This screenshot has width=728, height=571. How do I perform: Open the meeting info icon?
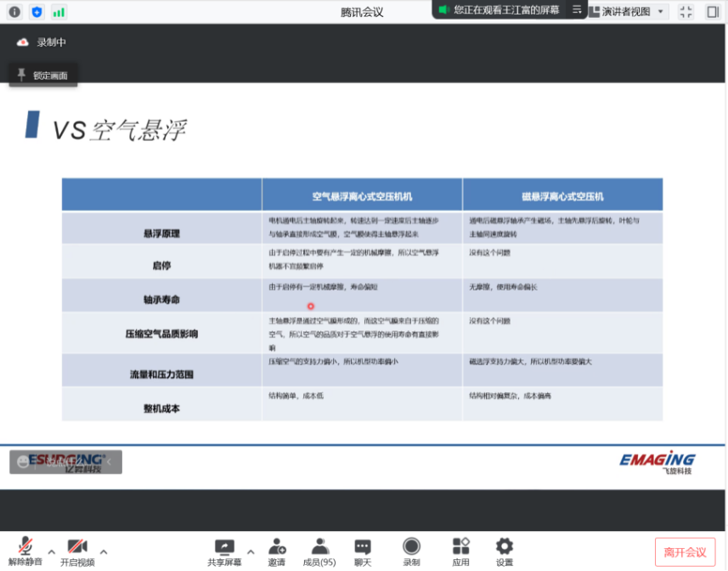(x=14, y=12)
